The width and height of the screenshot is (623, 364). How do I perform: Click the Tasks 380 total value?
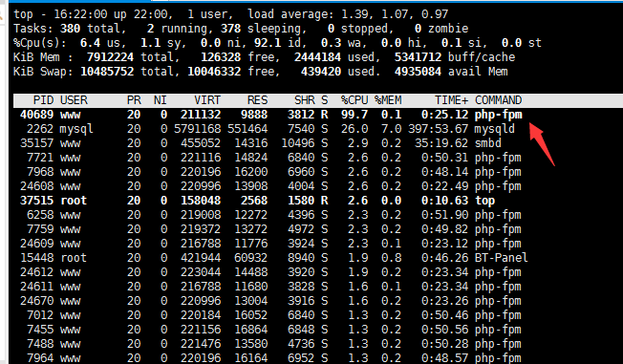point(70,29)
